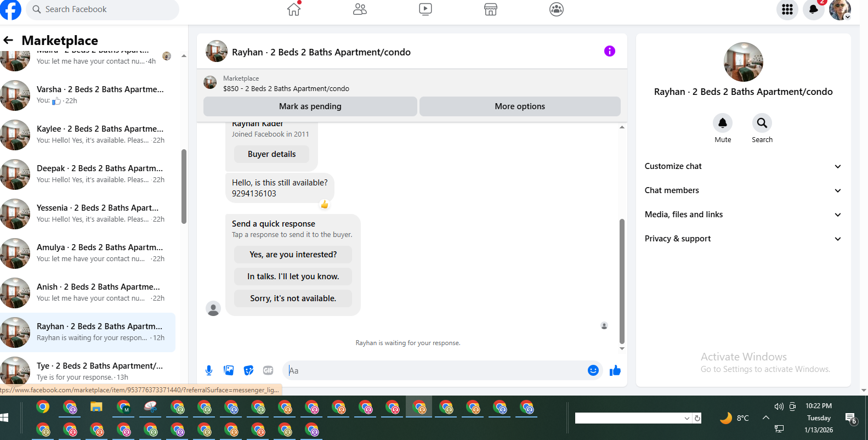Open the volume speaker tray icon
Image resolution: width=868 pixels, height=440 pixels.
tap(779, 407)
